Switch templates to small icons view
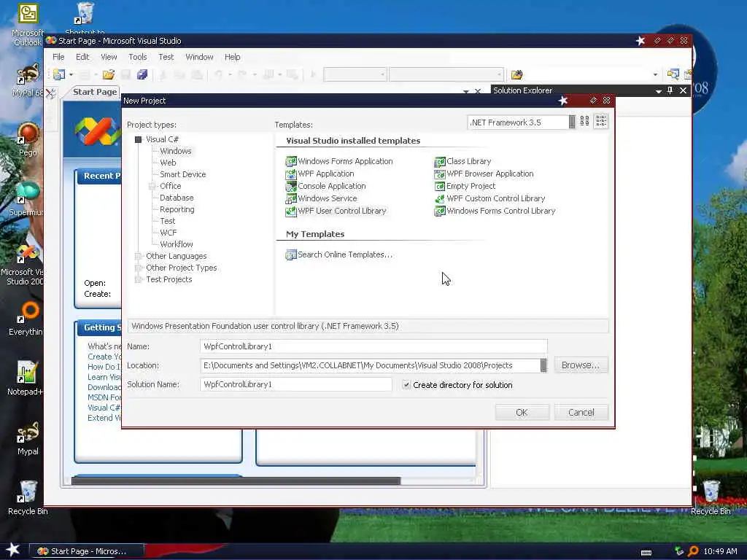 coord(601,122)
